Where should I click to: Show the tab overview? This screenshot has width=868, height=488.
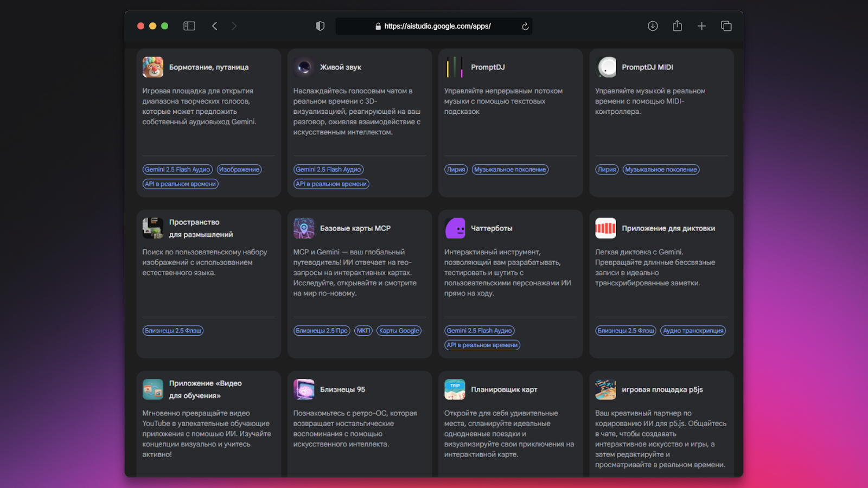pos(726,26)
